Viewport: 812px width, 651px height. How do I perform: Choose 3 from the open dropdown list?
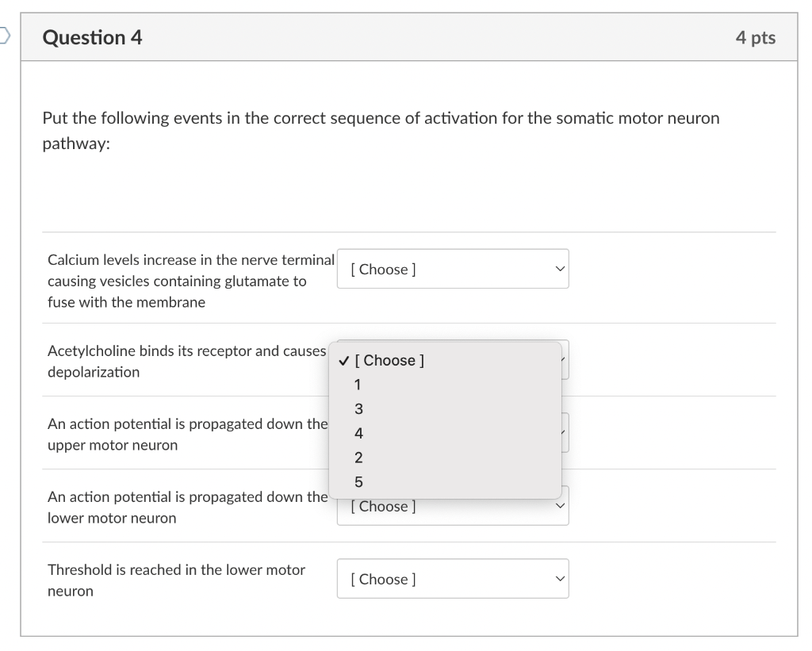358,409
